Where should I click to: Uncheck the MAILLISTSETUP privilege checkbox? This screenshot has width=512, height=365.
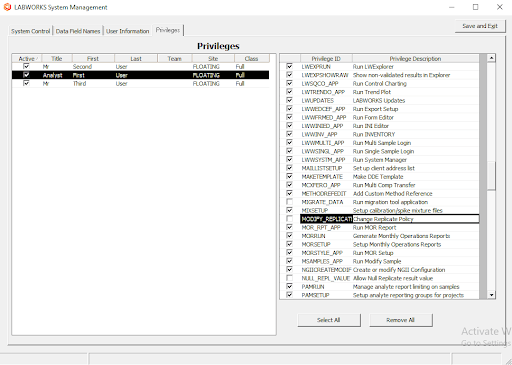[289, 168]
